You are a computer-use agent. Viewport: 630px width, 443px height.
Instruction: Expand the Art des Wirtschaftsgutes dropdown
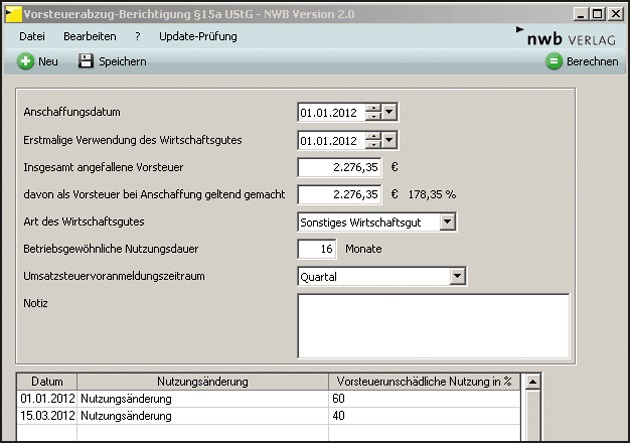coord(447,221)
